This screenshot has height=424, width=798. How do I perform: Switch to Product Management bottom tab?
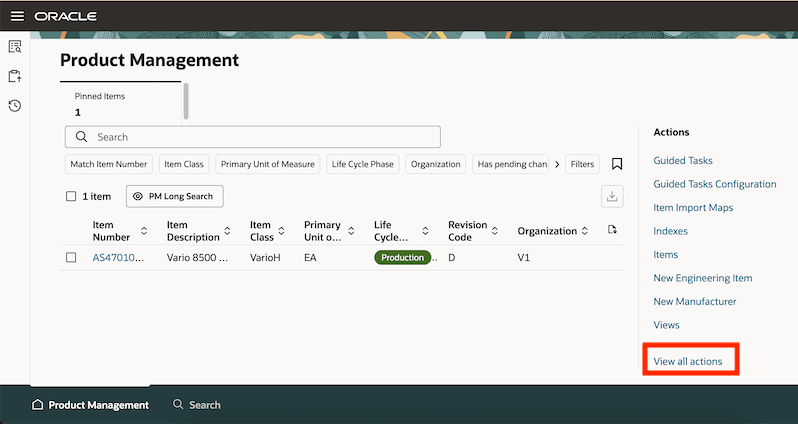coord(91,405)
